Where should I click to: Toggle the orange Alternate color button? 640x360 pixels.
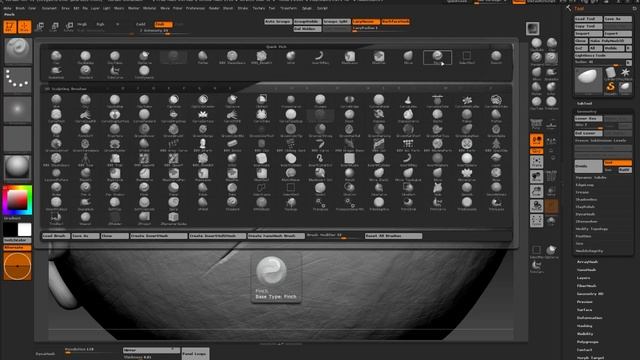[x=18, y=248]
